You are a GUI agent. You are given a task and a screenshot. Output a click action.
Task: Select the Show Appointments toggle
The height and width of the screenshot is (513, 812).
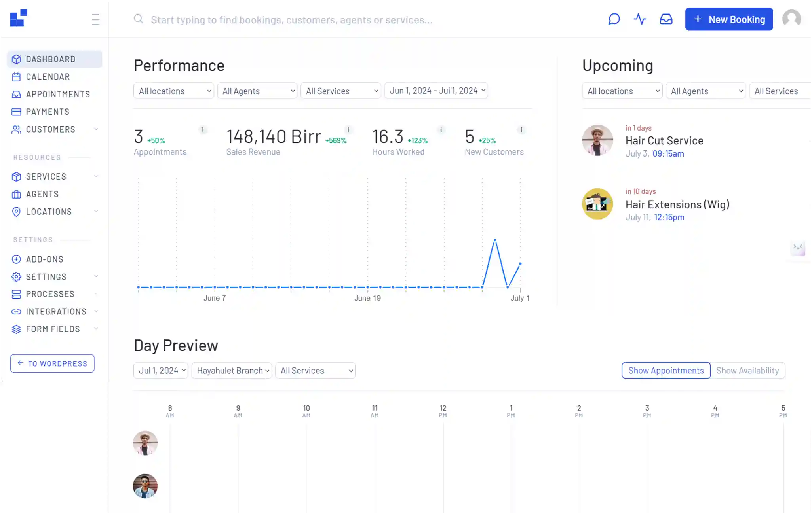coord(666,371)
